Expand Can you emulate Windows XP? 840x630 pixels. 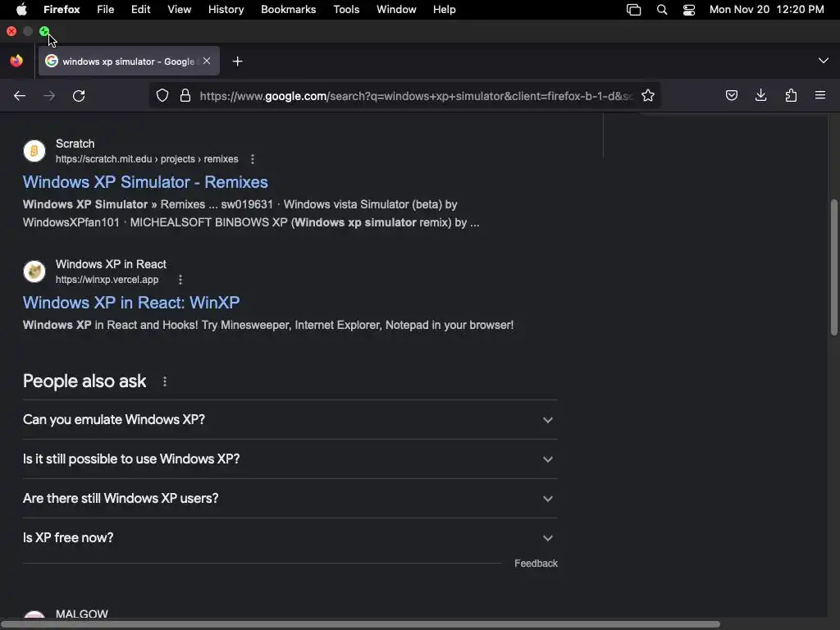(290, 419)
